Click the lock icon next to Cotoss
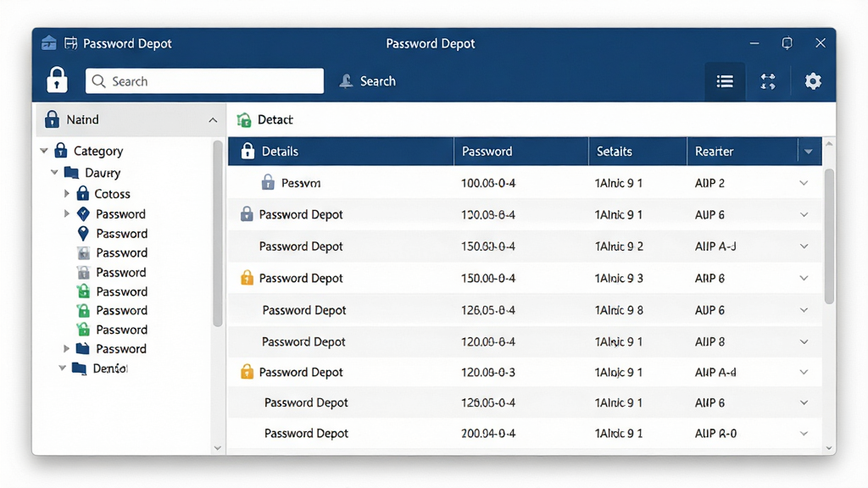The width and height of the screenshot is (868, 488). pos(82,193)
